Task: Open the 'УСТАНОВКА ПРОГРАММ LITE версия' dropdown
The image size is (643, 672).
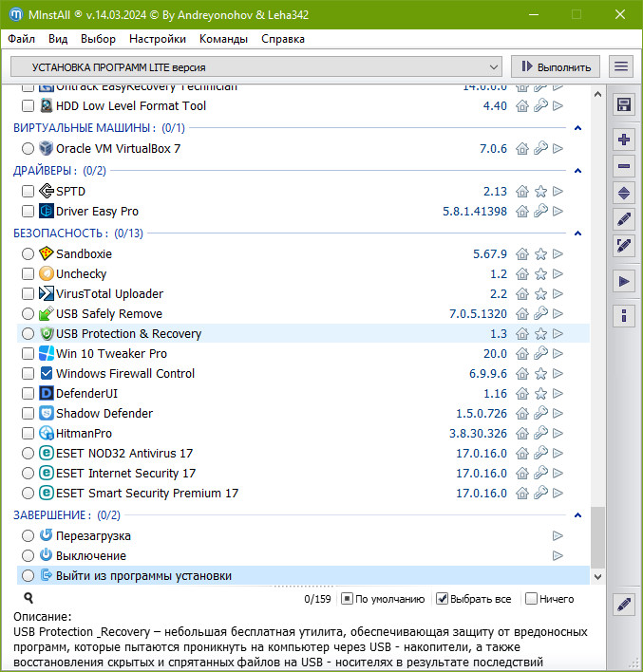Action: pos(256,66)
